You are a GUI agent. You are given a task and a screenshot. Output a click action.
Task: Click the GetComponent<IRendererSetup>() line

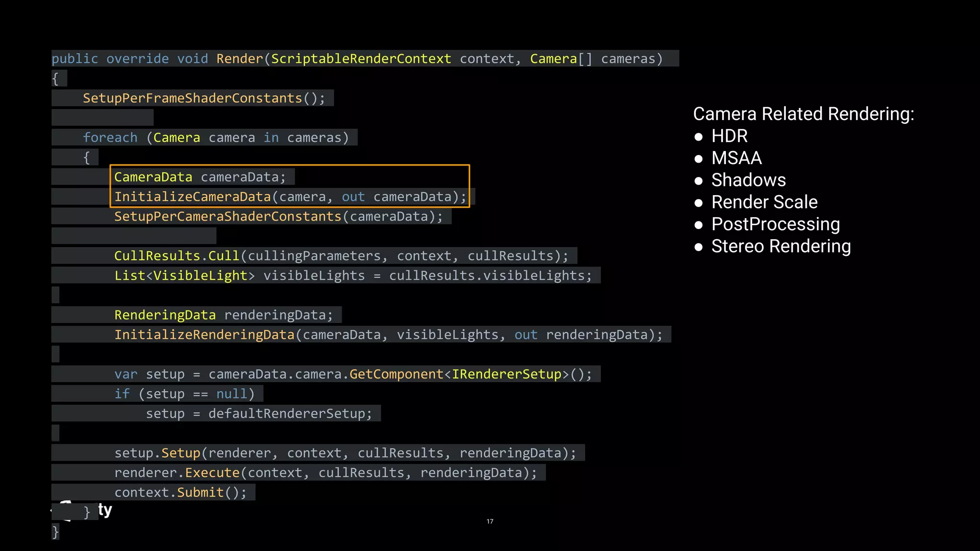click(x=353, y=374)
